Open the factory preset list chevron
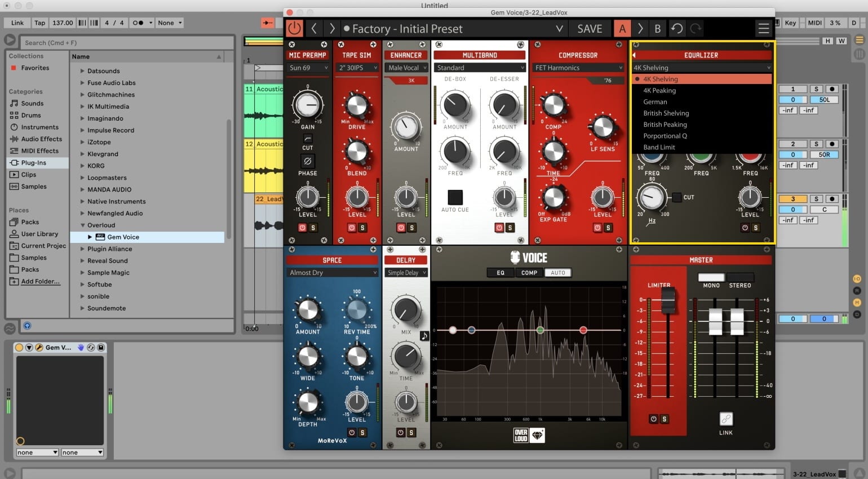868x479 pixels. click(559, 29)
